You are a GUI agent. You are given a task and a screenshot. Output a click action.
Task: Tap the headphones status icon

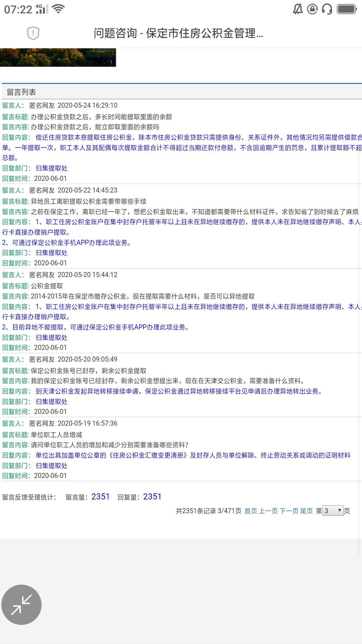point(327,9)
